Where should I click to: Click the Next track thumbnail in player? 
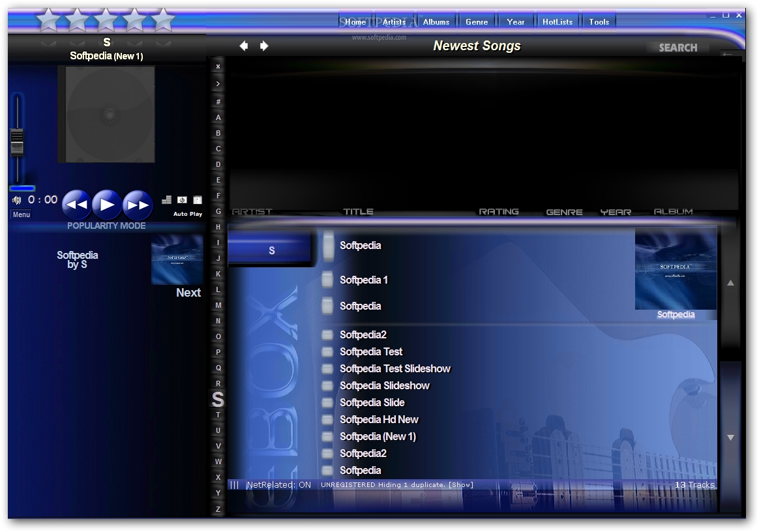click(x=177, y=259)
